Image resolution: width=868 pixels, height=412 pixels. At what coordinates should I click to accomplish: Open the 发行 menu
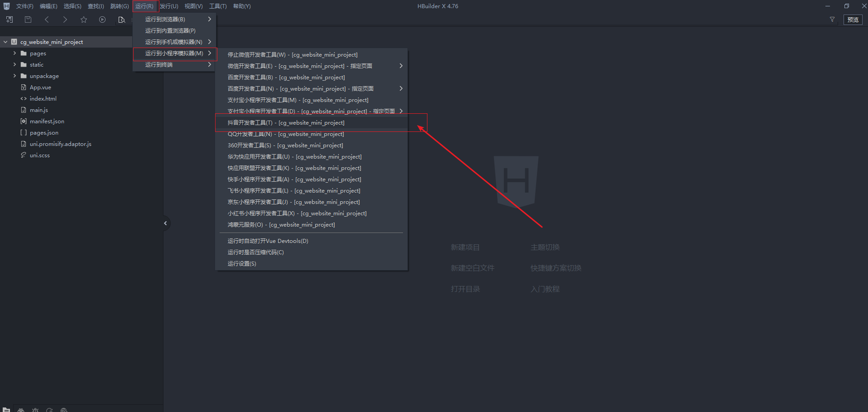click(169, 6)
